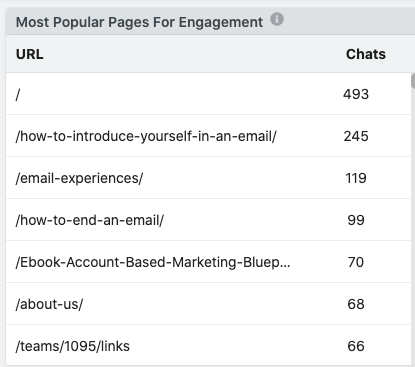Viewport: 415px width, 367px height.
Task: Open the /about-us/ page link
Action: (49, 304)
